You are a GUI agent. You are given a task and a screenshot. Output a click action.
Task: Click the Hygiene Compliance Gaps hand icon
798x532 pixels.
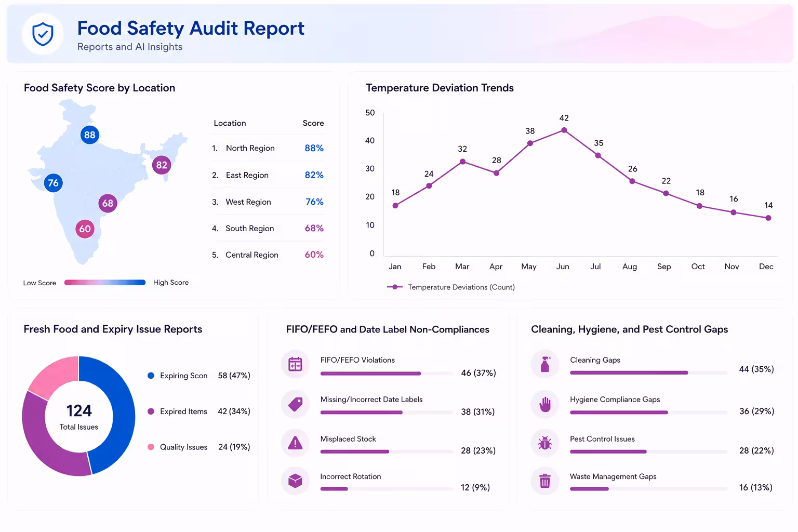[545, 404]
